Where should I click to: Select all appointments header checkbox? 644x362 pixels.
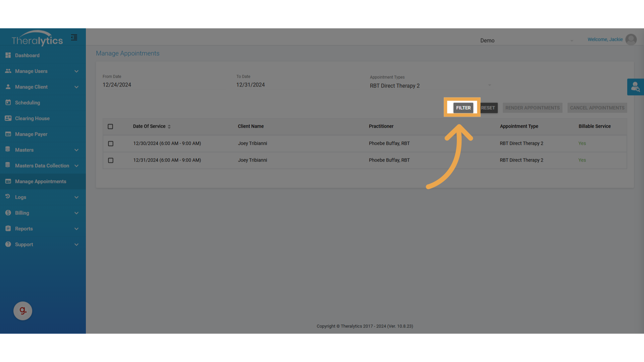(x=110, y=127)
